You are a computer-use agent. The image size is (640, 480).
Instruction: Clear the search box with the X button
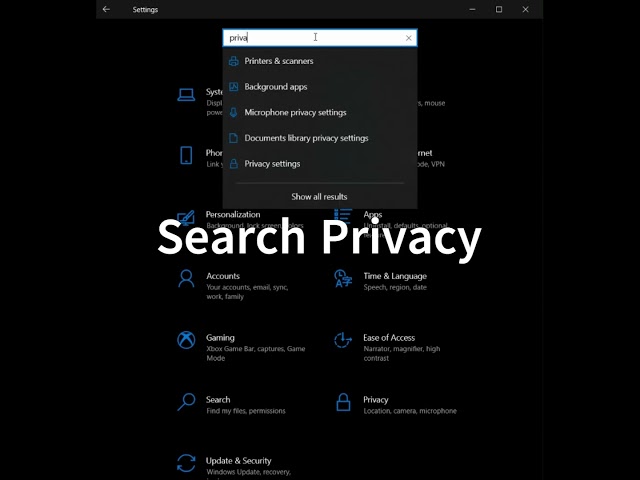click(409, 38)
